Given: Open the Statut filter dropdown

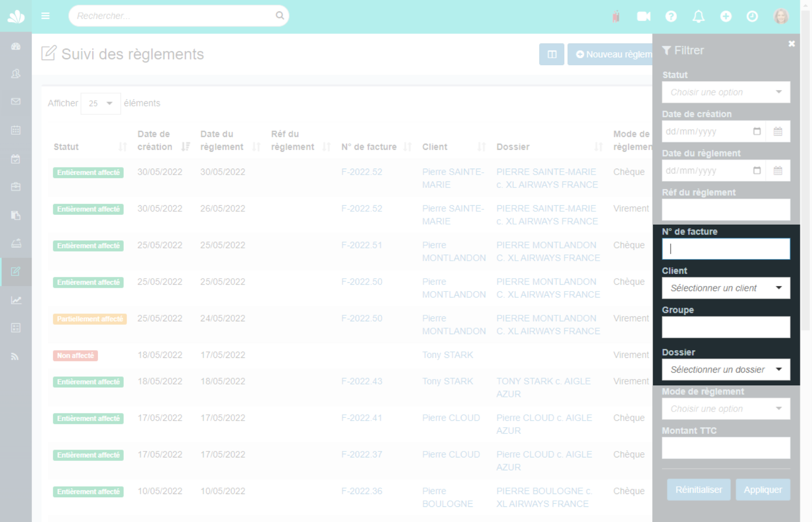Looking at the screenshot, I should coord(726,92).
